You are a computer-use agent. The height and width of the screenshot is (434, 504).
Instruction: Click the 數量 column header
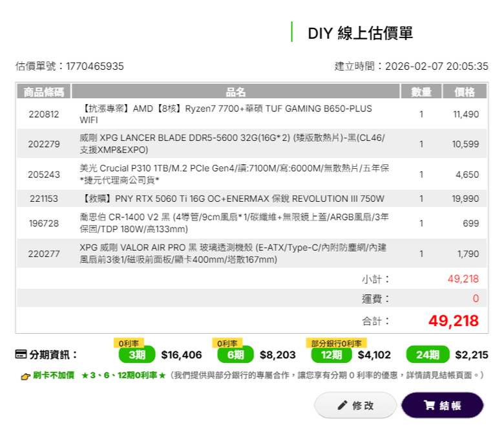(x=421, y=92)
